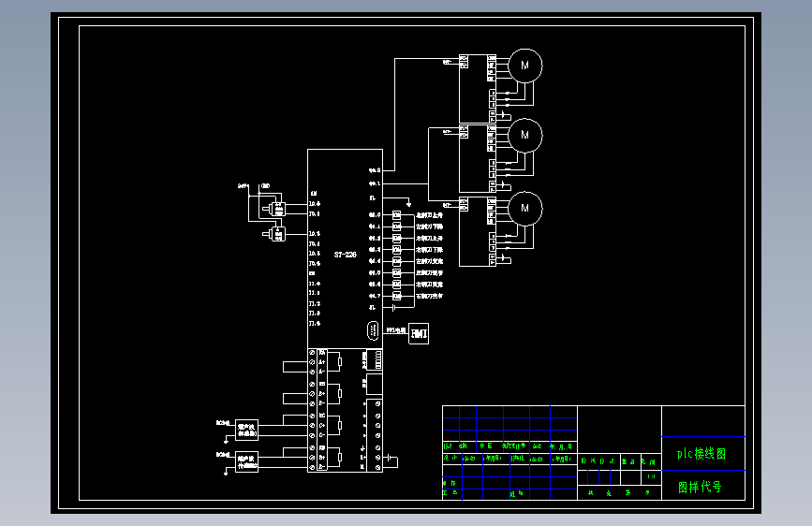Click the B+ analog terminal label
This screenshot has height=526, width=812.
coord(321,394)
